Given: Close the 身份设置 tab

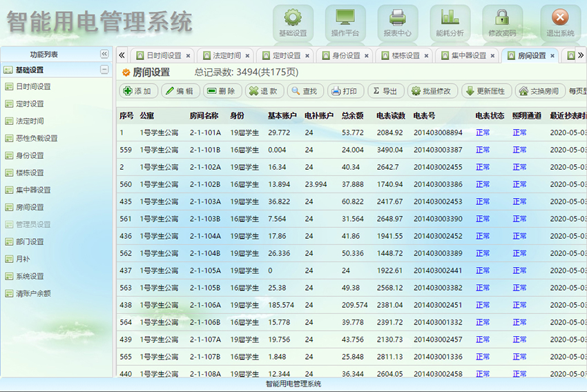Looking at the screenshot, I should coord(367,56).
